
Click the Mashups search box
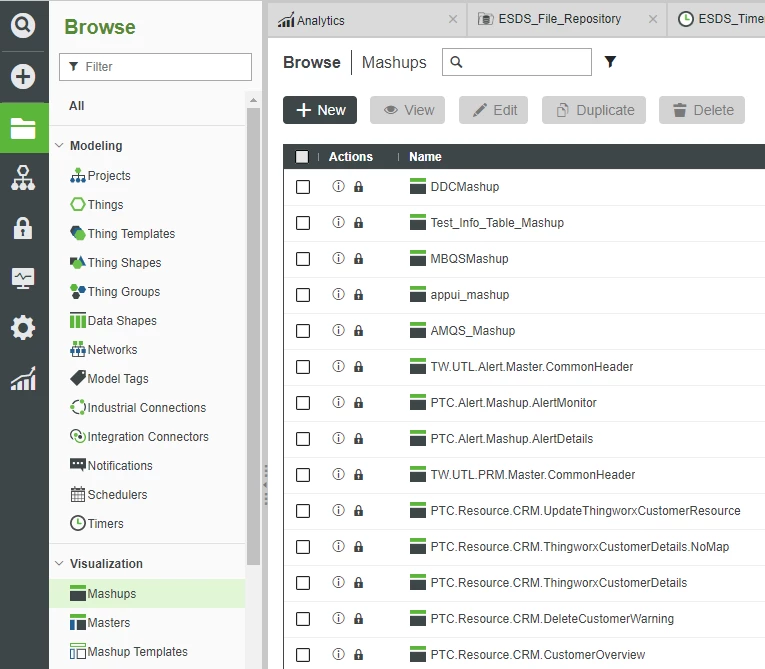pyautogui.click(x=517, y=62)
